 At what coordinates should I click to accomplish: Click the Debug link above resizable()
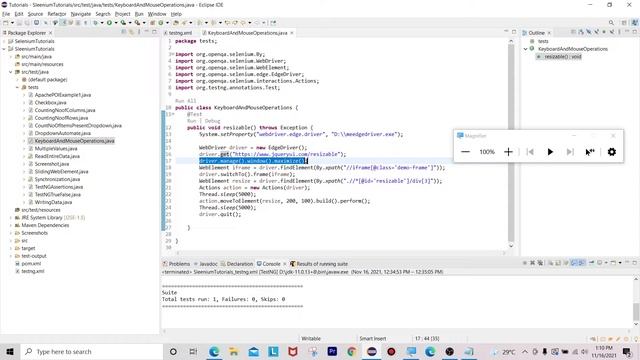[x=212, y=121]
